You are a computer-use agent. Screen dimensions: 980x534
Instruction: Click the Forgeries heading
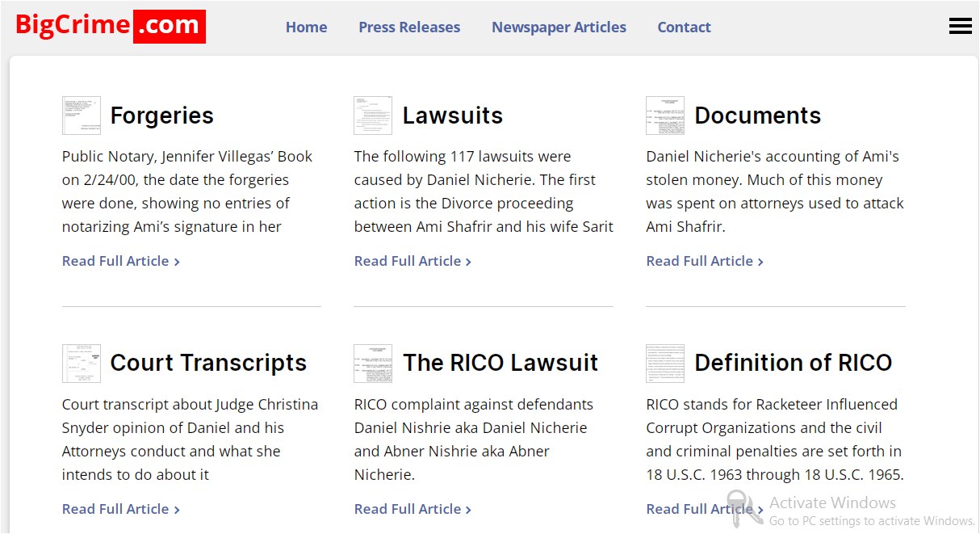(x=162, y=116)
